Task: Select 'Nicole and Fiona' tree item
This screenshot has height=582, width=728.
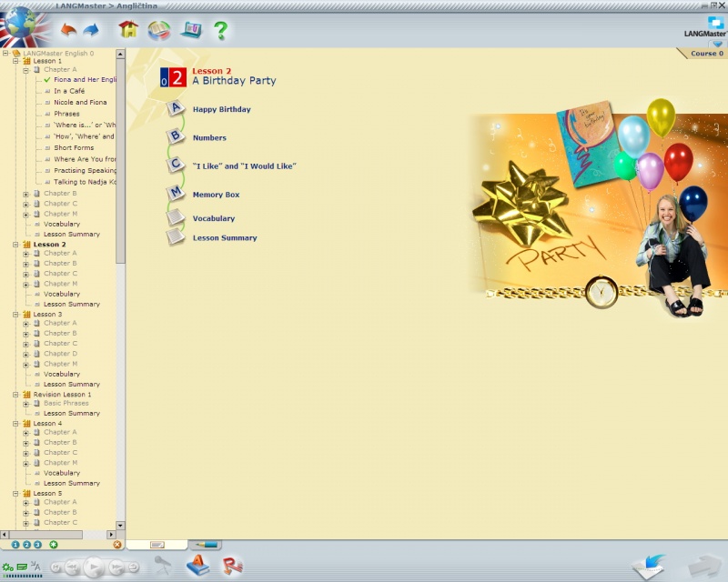Action: (x=80, y=102)
